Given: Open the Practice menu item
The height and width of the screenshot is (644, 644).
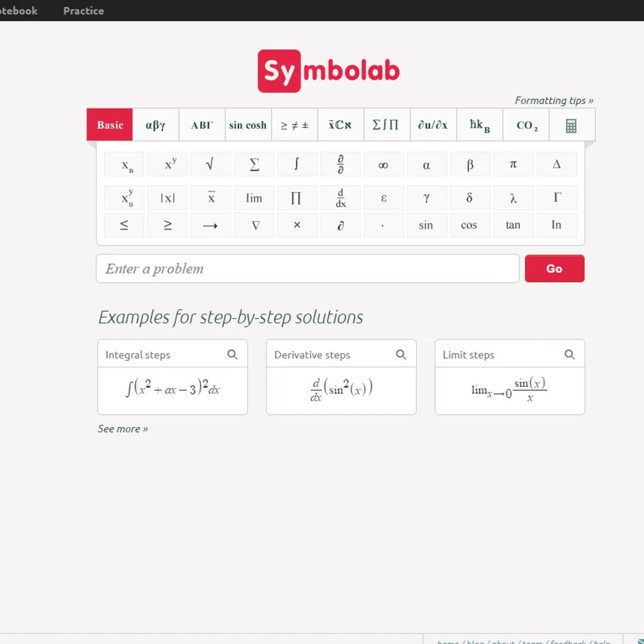Looking at the screenshot, I should (83, 11).
